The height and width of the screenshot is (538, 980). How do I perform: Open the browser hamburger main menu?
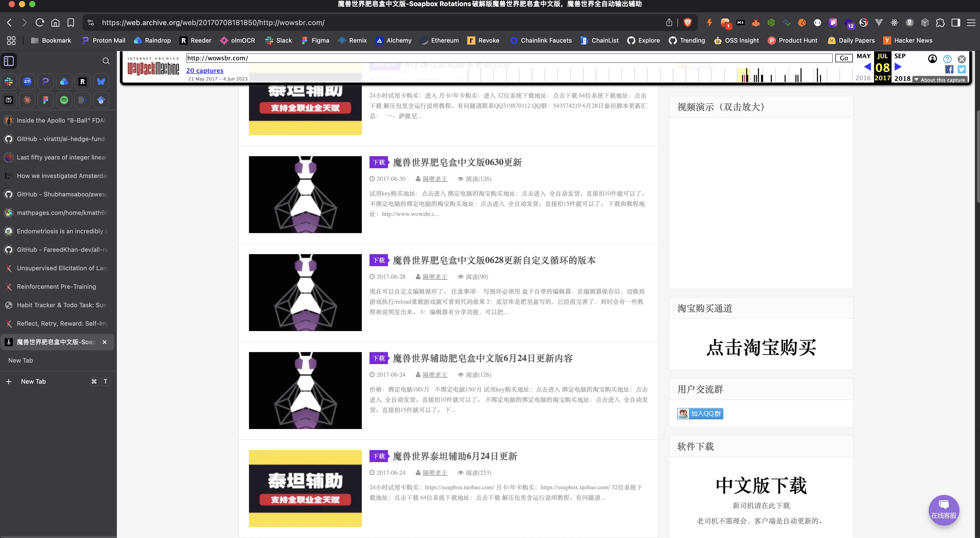[971, 23]
